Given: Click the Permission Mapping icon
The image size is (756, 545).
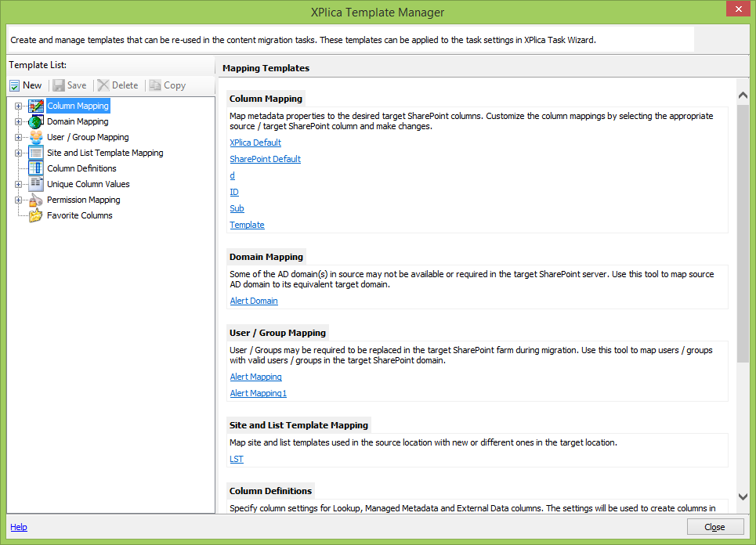Looking at the screenshot, I should [36, 200].
